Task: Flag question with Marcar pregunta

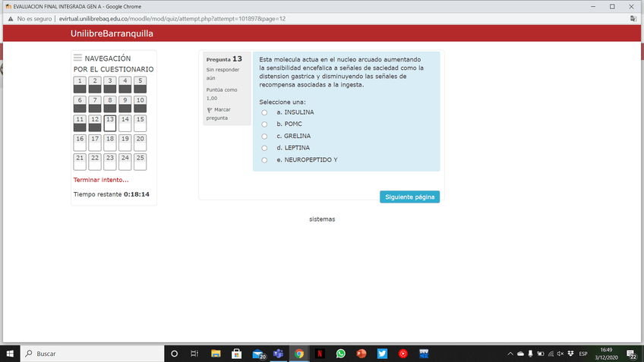Action: click(x=219, y=114)
